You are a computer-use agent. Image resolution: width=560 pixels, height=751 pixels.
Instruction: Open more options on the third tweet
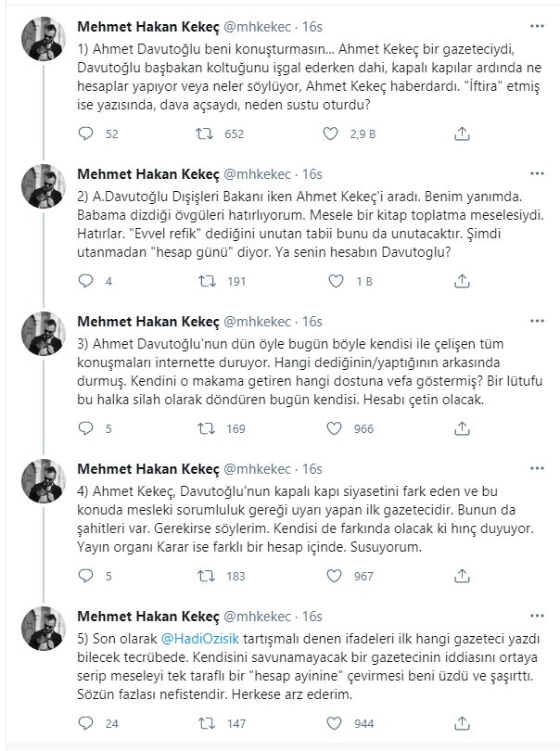tap(537, 321)
